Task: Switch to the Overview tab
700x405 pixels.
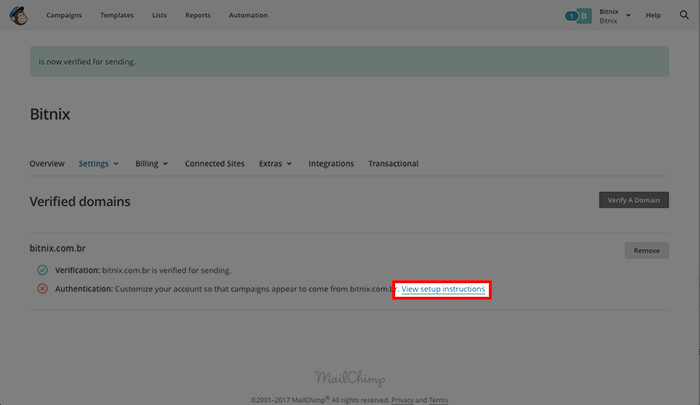Action: [47, 163]
